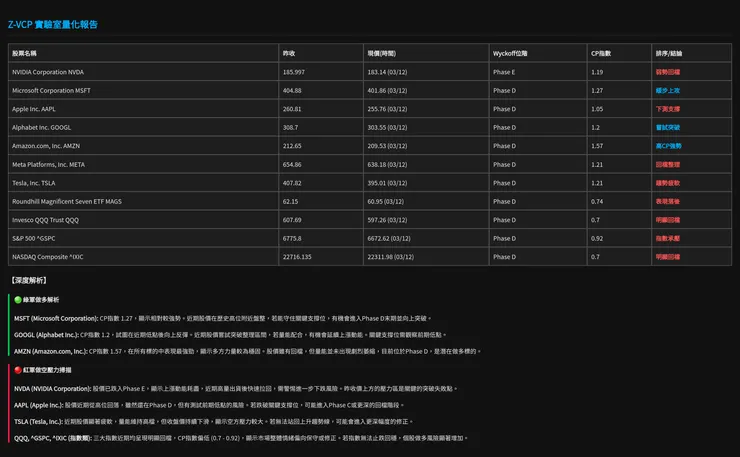The image size is (740, 457).
Task: Click the QQQ, ^GSPC, ^IXIC indices paragraph
Action: pyautogui.click(x=241, y=438)
